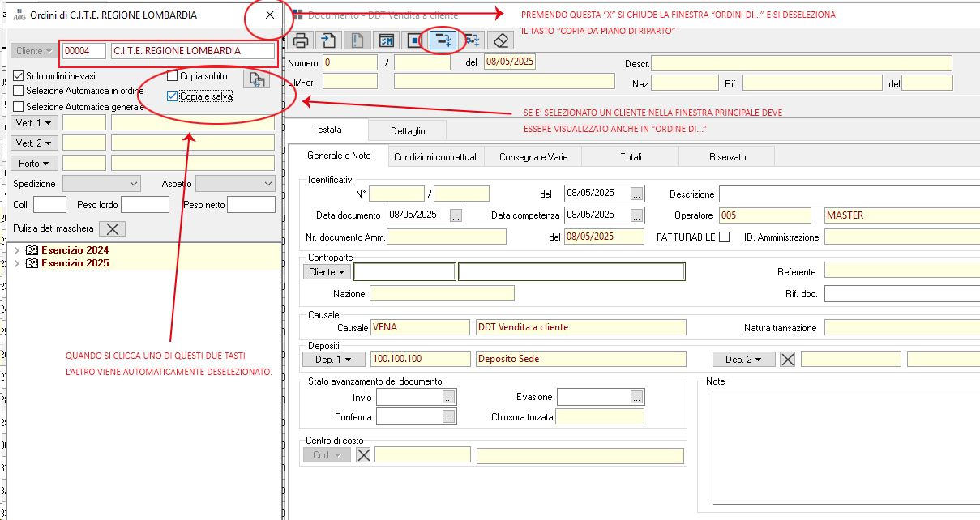Click the Numero field in document header

coord(350,62)
